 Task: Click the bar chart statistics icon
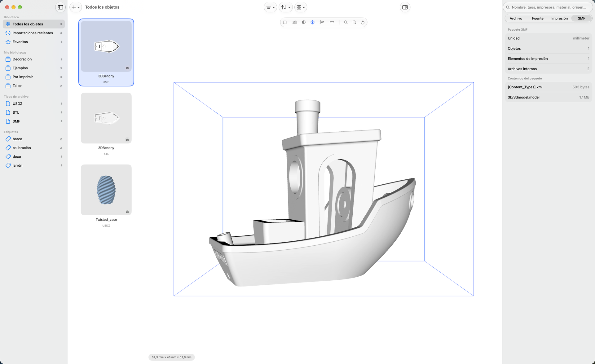pos(294,22)
